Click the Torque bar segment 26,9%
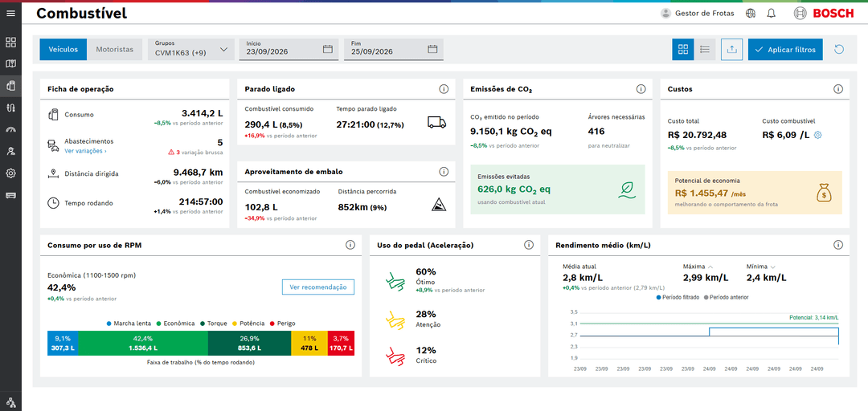The image size is (868, 411). tap(249, 343)
